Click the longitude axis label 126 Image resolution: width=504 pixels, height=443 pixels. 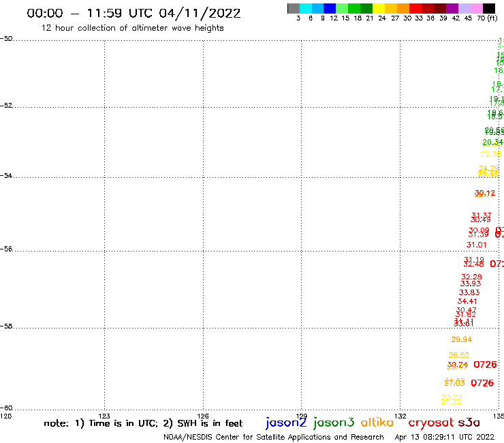point(203,416)
